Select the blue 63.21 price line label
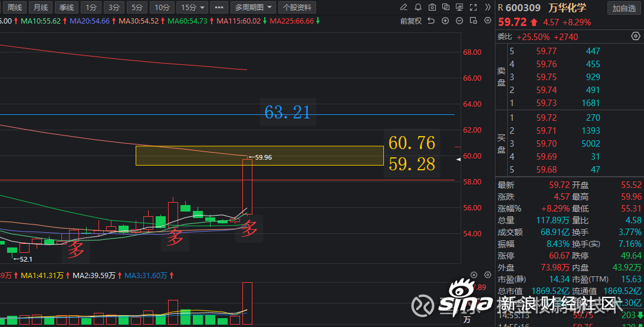644x327 pixels. (x=288, y=112)
